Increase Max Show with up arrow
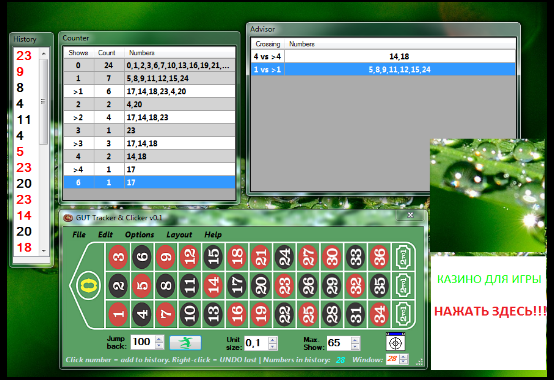Screen dimensions: 554x380 (355, 340)
